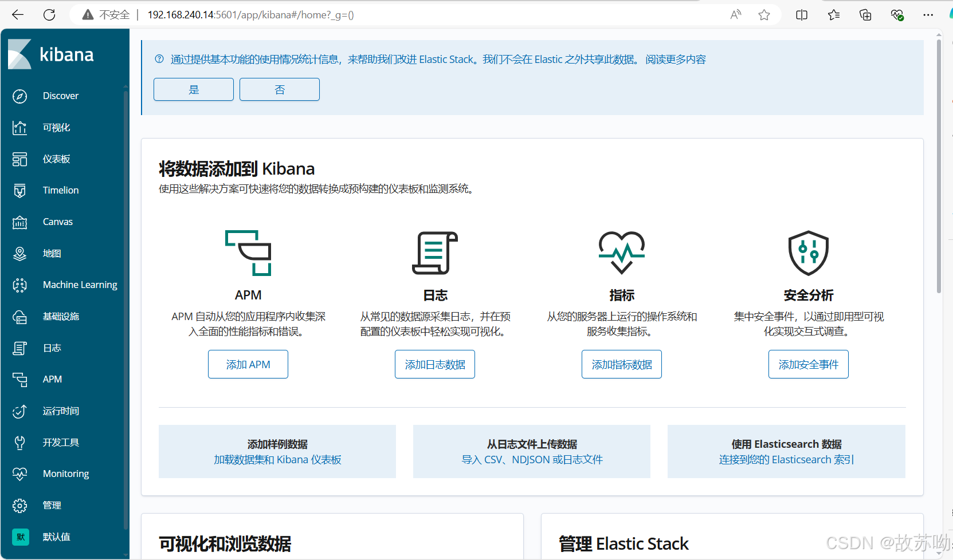
Task: Open 导入 CSV、NDJSON 或日志文件 link
Action: click(532, 460)
